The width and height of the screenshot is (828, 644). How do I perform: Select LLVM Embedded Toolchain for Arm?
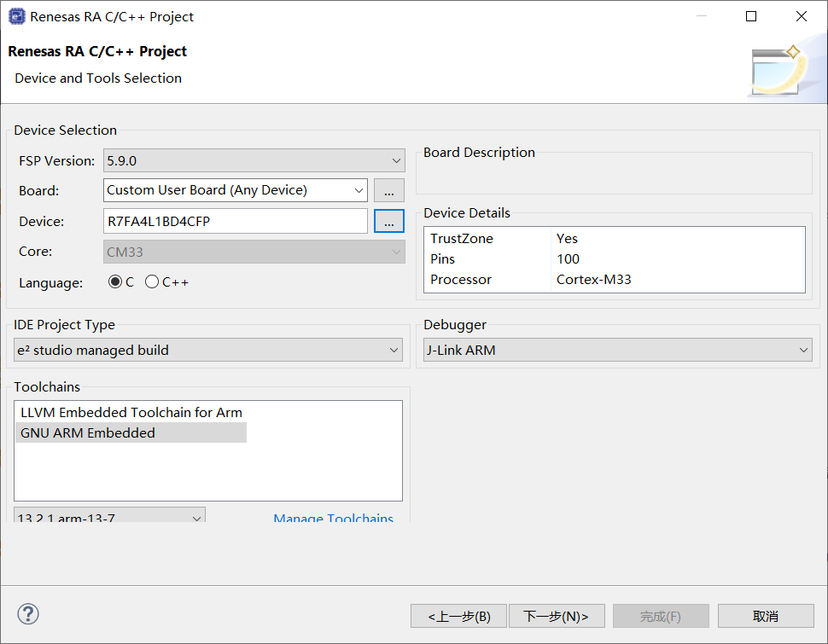[x=131, y=412]
